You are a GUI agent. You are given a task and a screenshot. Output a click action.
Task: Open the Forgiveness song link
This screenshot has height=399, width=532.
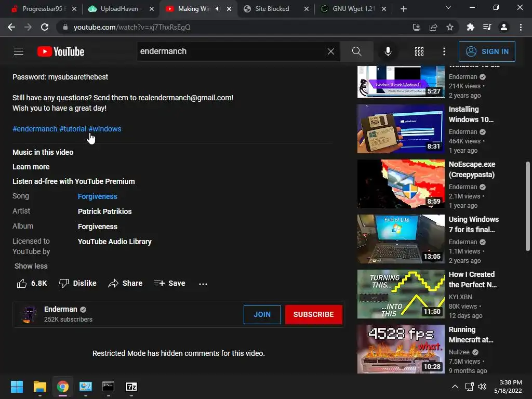97,196
